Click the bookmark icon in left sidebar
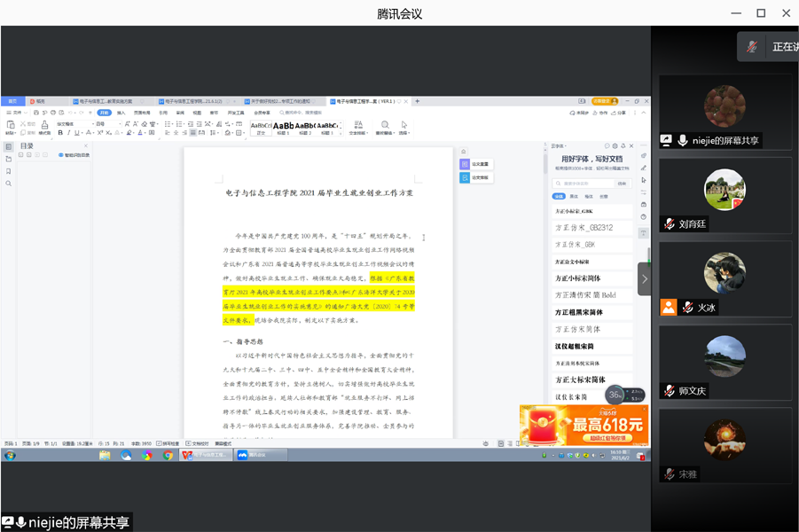Viewport: 799px width, 532px height. pos(9,171)
